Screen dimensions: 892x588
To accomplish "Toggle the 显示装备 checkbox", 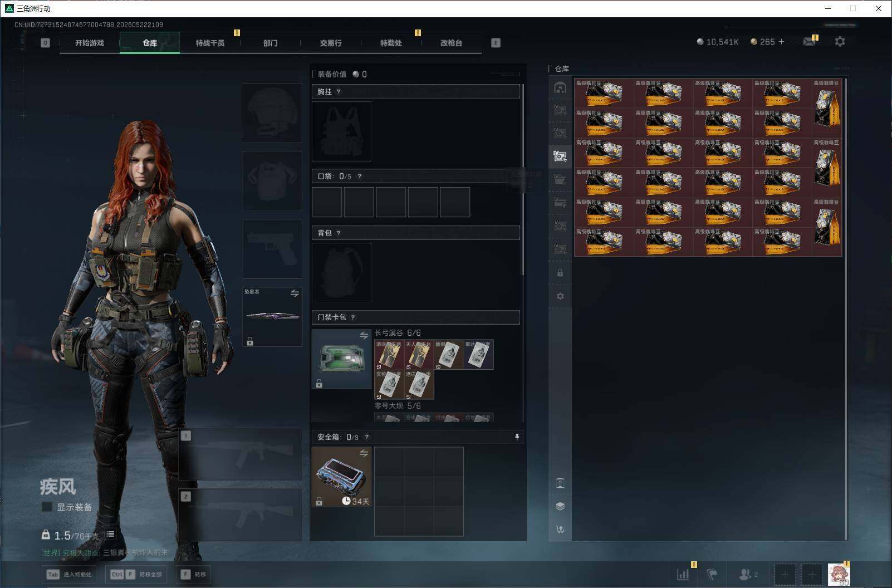I will (x=47, y=507).
